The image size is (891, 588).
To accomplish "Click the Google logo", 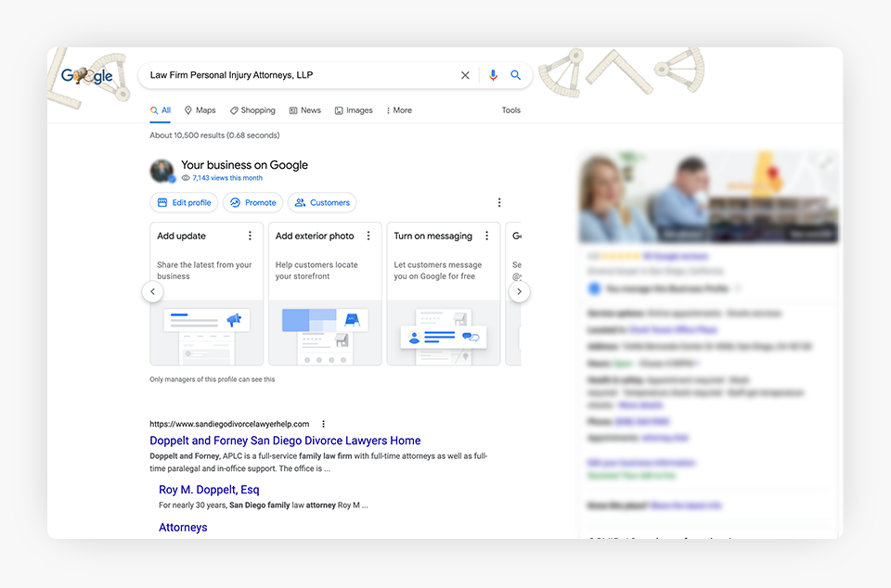I will click(x=87, y=76).
